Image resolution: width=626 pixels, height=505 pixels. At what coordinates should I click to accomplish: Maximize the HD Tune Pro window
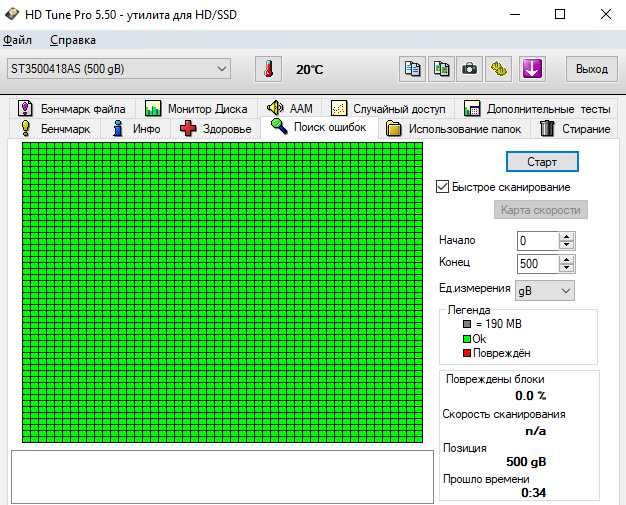click(560, 14)
